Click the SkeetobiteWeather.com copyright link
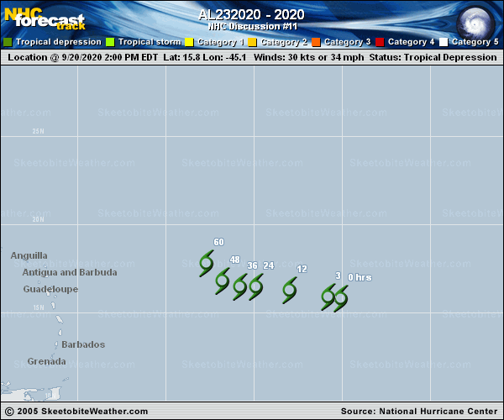This screenshot has width=504, height=420. pyautogui.click(x=82, y=411)
